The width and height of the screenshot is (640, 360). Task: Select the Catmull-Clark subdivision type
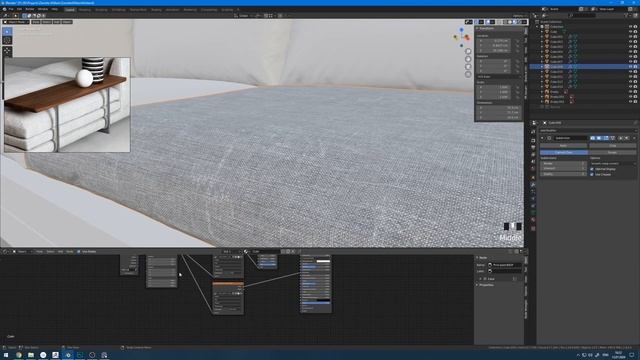pyautogui.click(x=564, y=152)
